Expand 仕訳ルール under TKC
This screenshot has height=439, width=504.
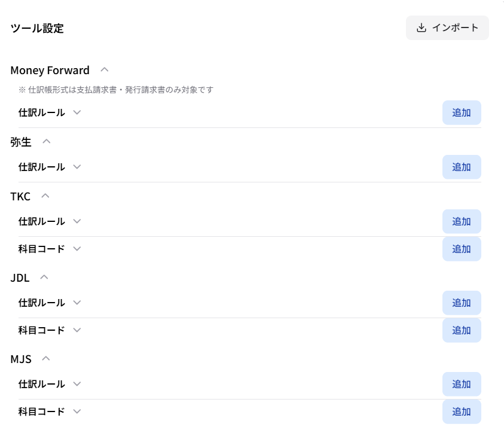[77, 221]
